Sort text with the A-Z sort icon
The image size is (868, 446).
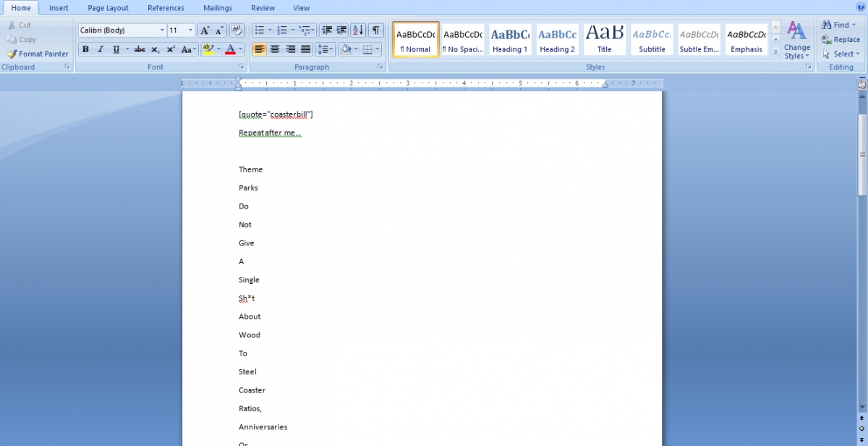point(358,30)
